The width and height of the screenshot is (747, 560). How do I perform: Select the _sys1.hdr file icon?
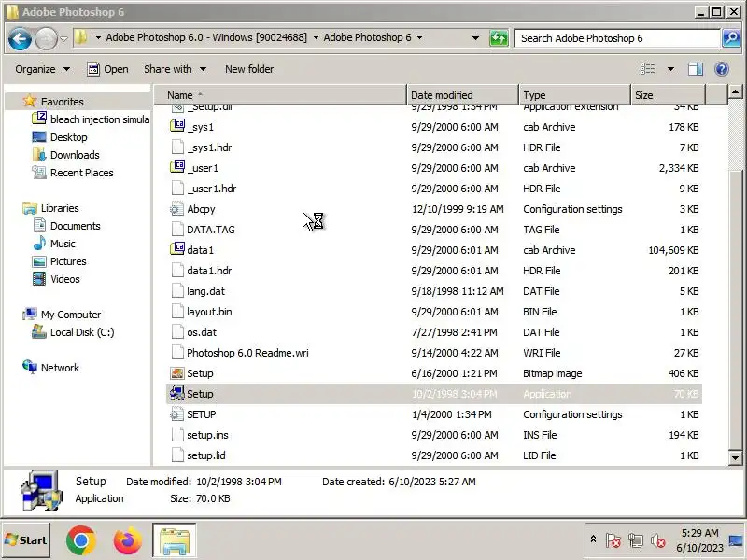point(177,147)
